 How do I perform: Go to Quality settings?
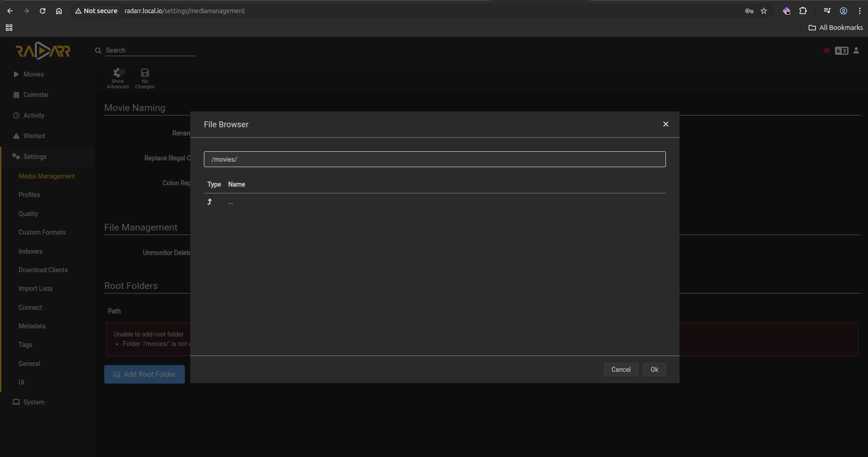point(28,214)
